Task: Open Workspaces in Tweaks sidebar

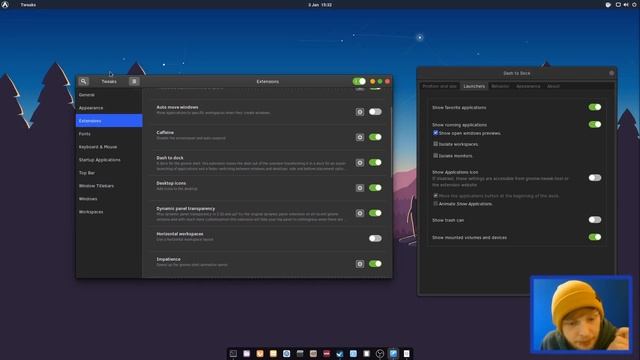Action: pos(109,212)
